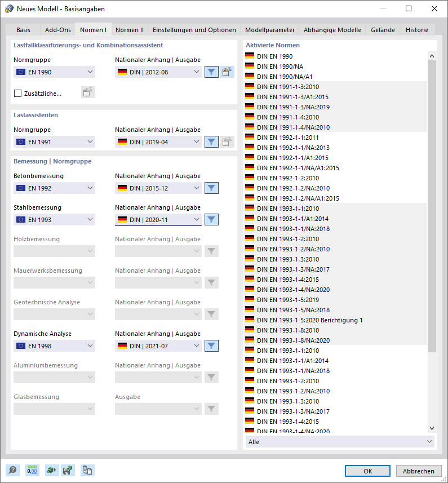
Task: Select DIN EN 1993-1-5:2020 Berichtigung 1 entry
Action: click(336, 320)
